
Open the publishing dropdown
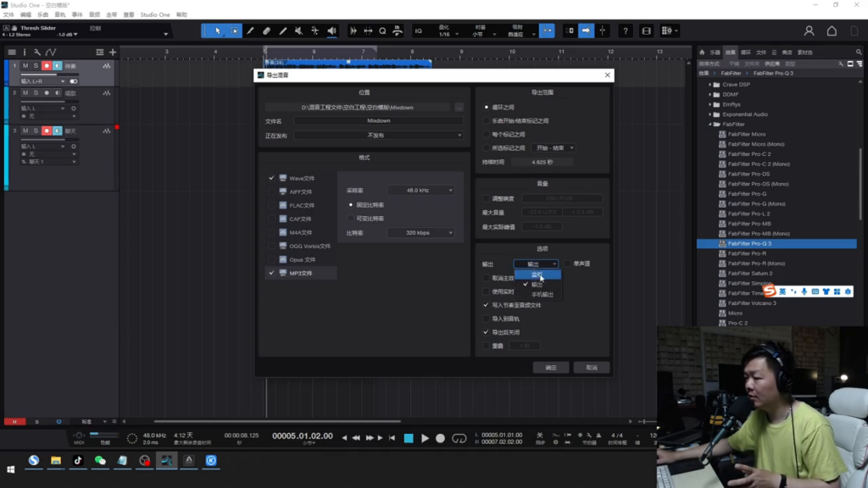coord(379,135)
